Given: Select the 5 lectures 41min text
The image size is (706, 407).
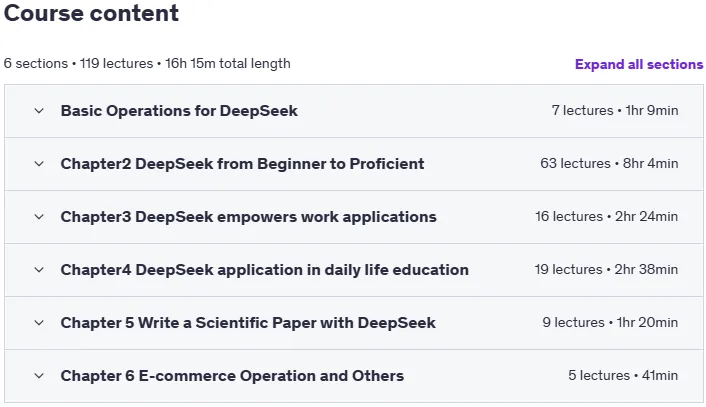Looking at the screenshot, I should 623,375.
